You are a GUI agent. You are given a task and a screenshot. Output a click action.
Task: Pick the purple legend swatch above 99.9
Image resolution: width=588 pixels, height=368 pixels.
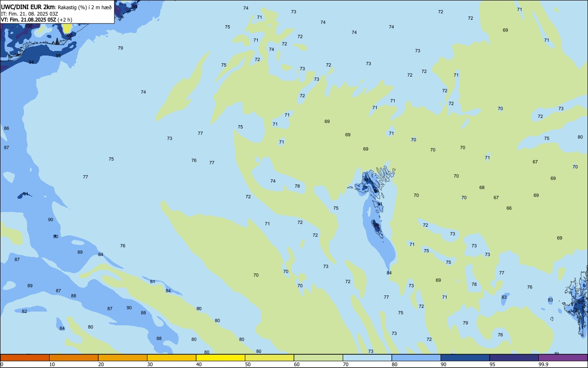tap(563, 357)
